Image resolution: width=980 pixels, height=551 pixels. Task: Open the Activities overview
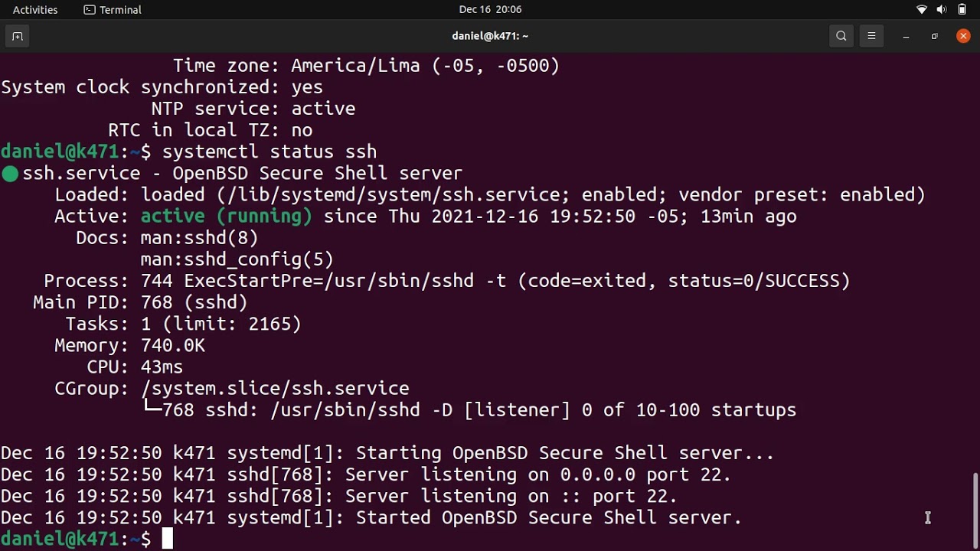(x=35, y=10)
